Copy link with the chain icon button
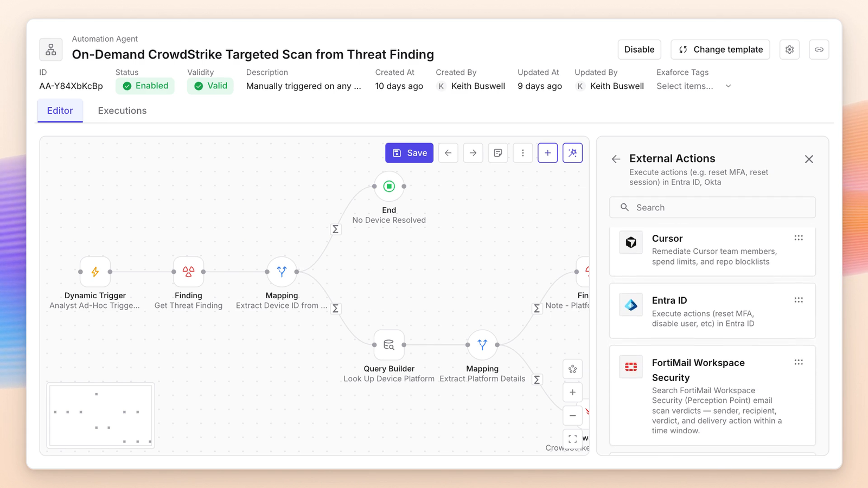Screen dimensions: 868x488 tap(819, 49)
